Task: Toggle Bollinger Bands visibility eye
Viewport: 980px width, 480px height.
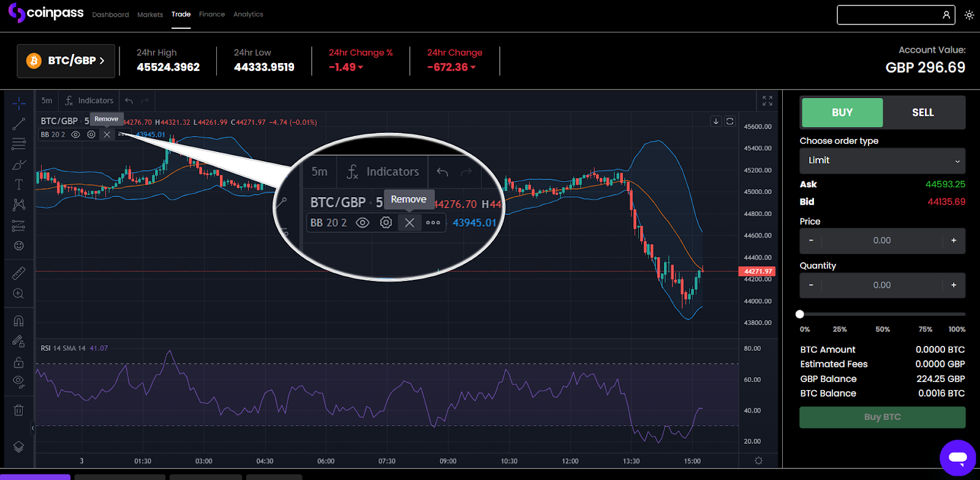Action: point(76,135)
